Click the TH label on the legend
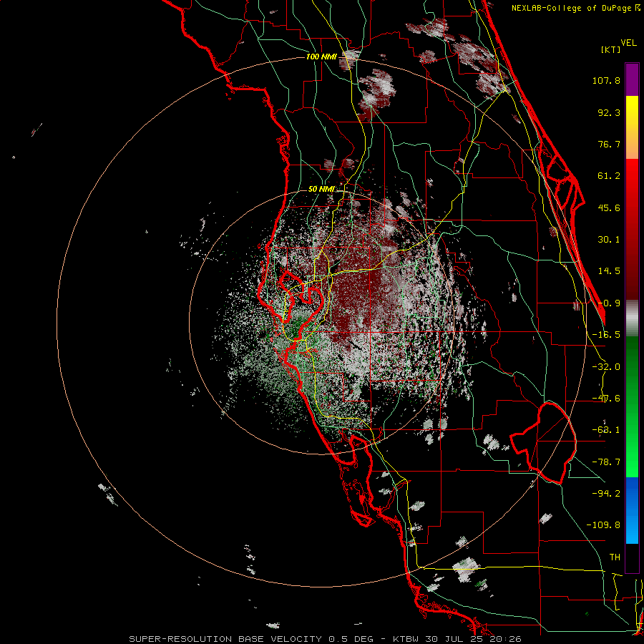The image size is (644, 644). pos(615,557)
